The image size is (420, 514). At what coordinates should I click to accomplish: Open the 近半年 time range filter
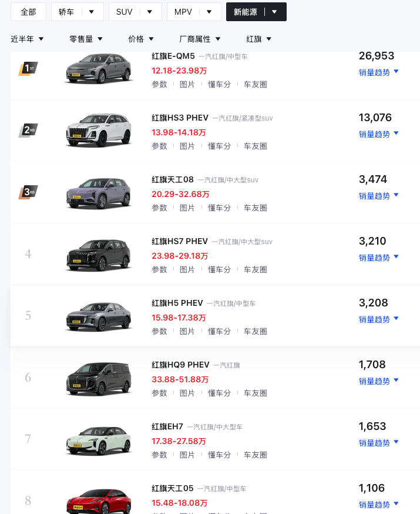27,39
